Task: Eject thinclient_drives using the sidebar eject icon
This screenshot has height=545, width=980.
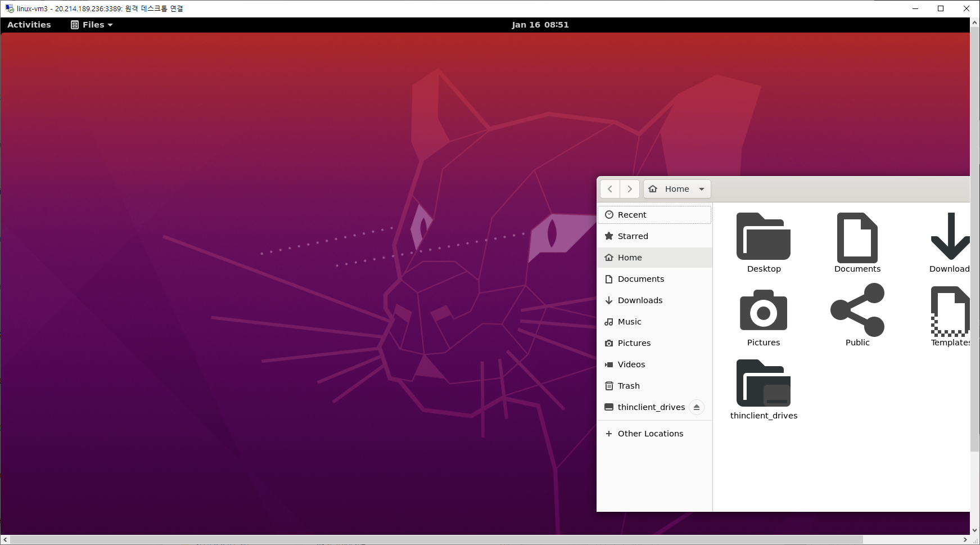Action: (697, 407)
